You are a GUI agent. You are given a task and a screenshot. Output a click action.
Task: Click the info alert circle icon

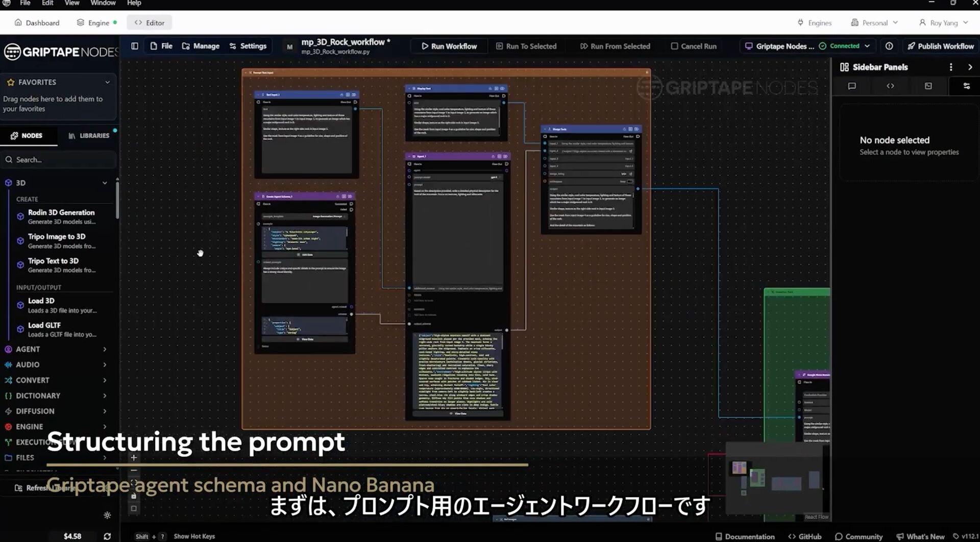coord(889,46)
